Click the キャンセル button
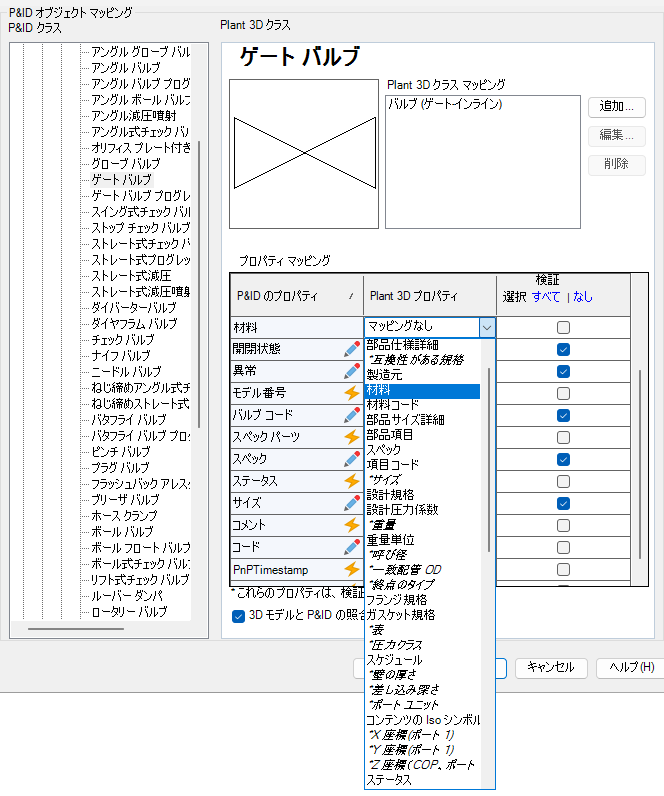The height and width of the screenshot is (796, 664). tap(551, 668)
